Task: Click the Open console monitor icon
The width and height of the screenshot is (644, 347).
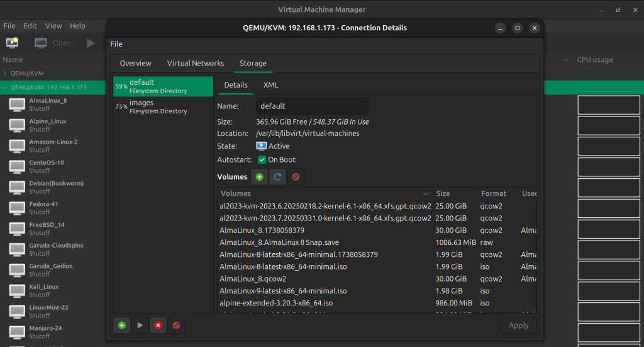Action: coord(40,43)
